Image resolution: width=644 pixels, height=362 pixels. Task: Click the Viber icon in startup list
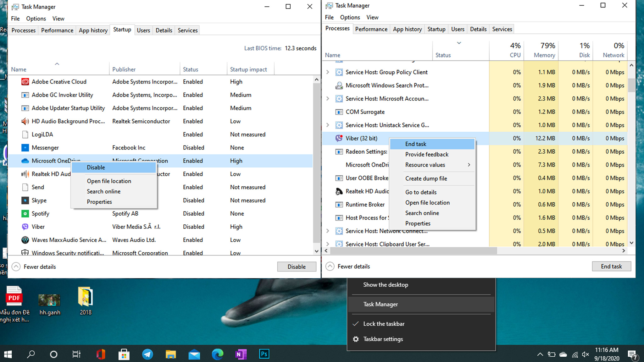(x=25, y=227)
